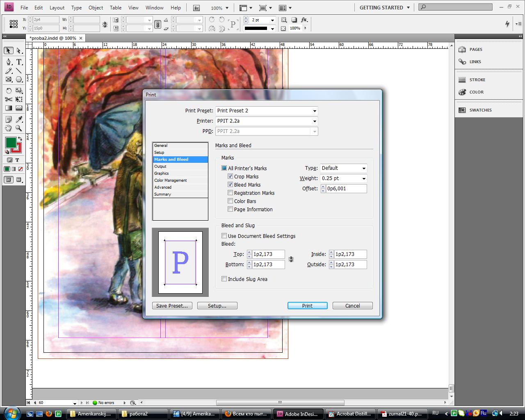Image resolution: width=525 pixels, height=420 pixels.
Task: Uncheck Bleed Marks
Action: 230,185
